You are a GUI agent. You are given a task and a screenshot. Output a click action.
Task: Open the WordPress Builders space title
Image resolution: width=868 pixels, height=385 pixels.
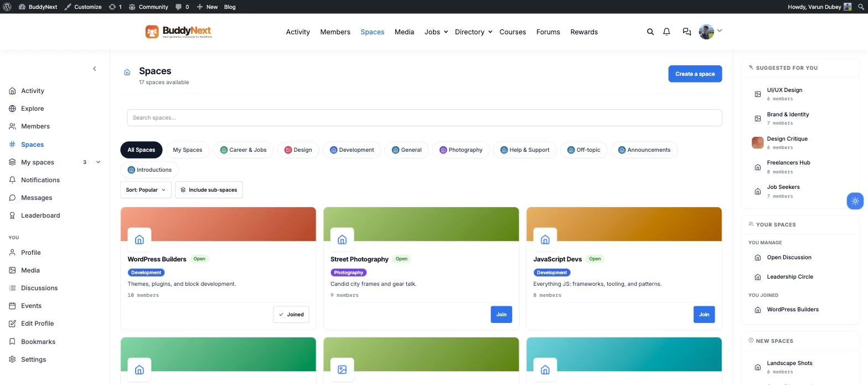(157, 259)
